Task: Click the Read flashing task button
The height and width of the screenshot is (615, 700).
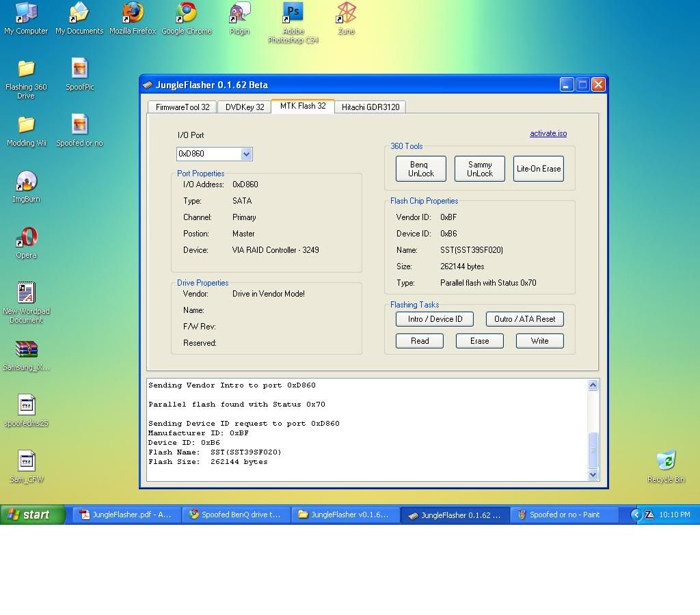Action: coord(420,341)
